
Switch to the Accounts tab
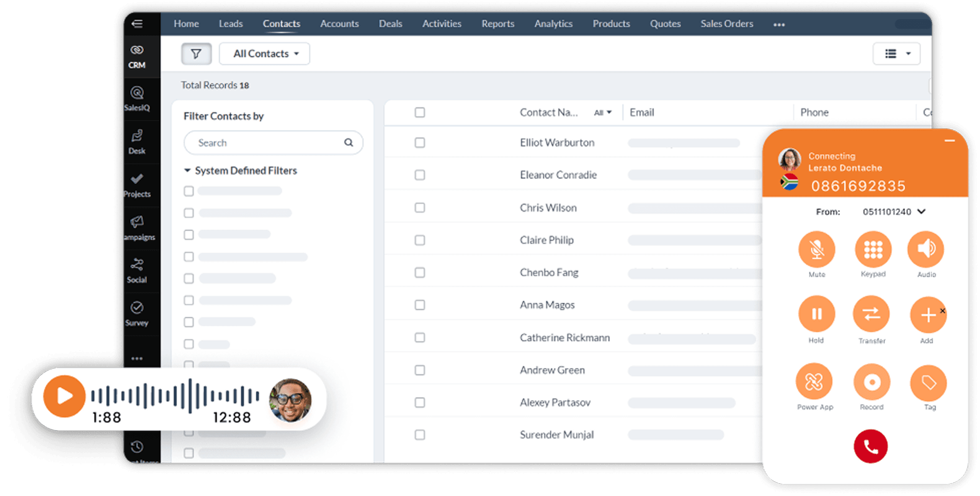[x=339, y=23]
